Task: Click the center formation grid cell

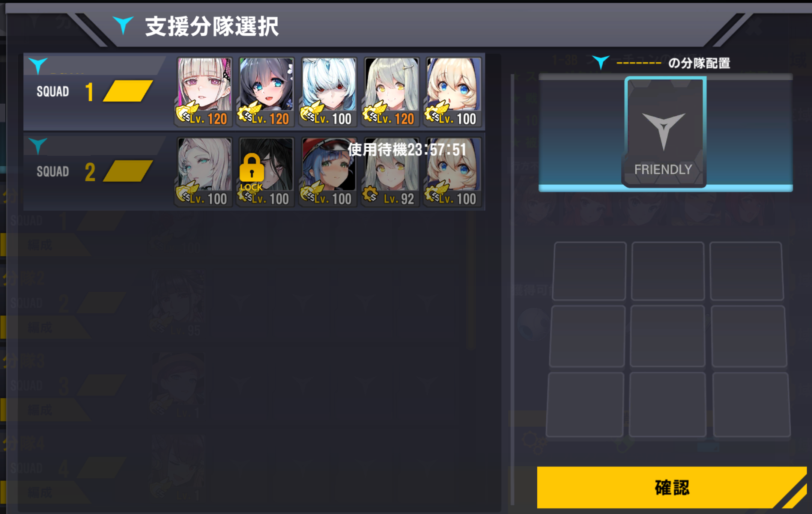Action: 668,336
